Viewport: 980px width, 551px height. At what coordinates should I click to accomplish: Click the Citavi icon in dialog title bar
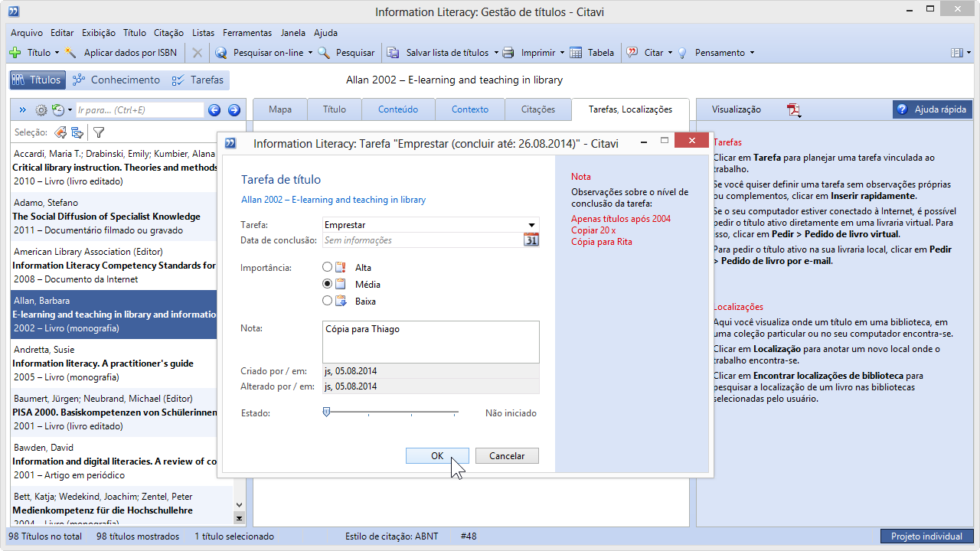click(230, 143)
